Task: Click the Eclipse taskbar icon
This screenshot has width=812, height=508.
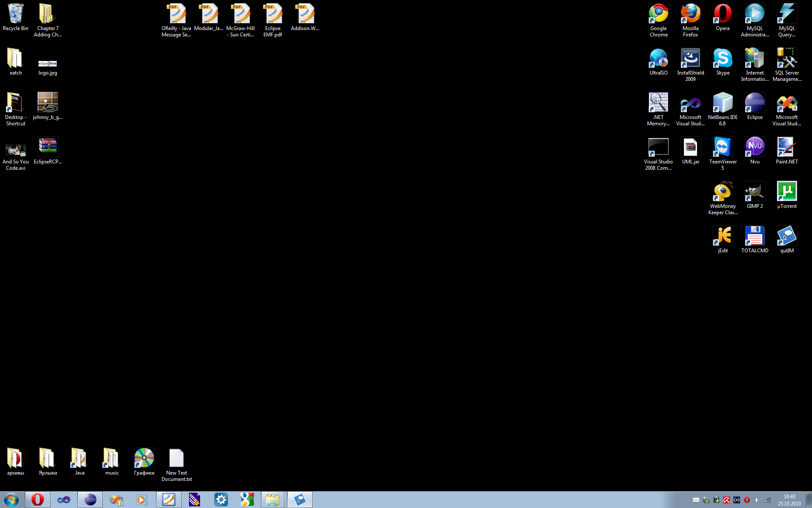Action: point(90,500)
